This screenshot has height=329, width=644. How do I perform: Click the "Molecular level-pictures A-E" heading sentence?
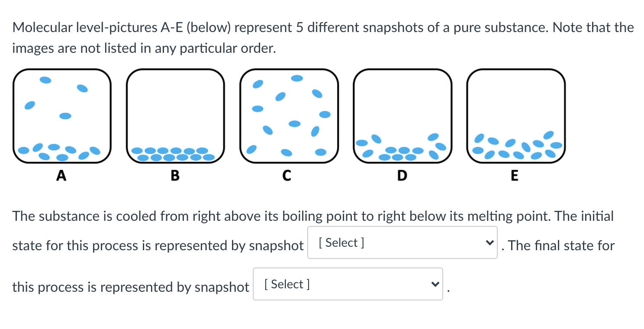coord(323,28)
